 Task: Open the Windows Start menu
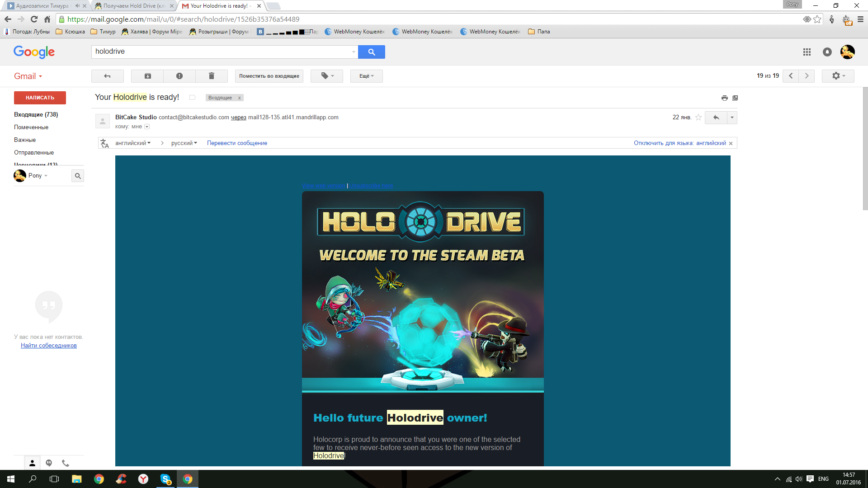point(11,479)
